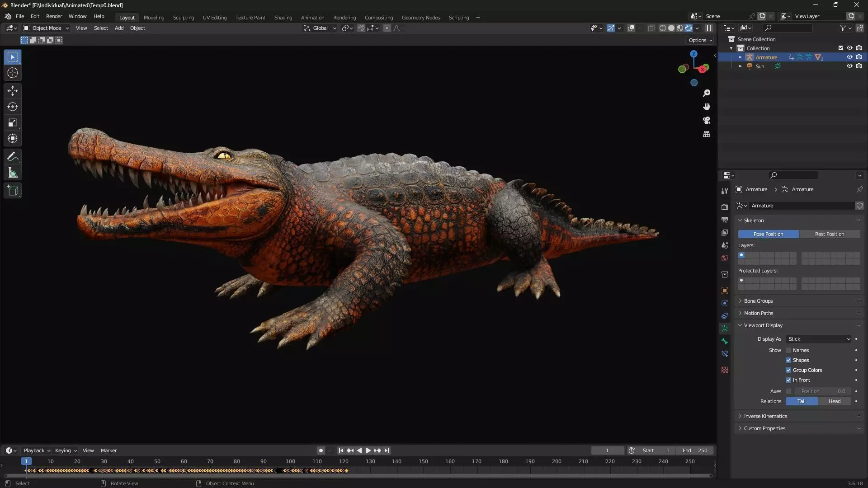Image resolution: width=868 pixels, height=488 pixels.
Task: Open the Output properties tab icon
Action: (x=725, y=220)
